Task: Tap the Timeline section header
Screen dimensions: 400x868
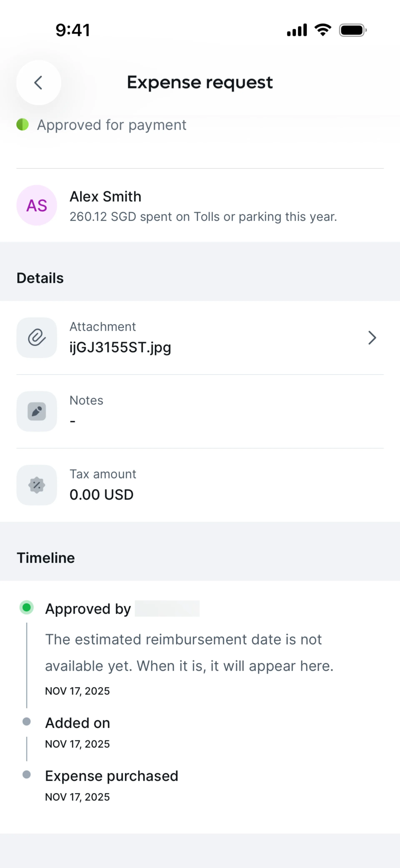Action: [46, 558]
